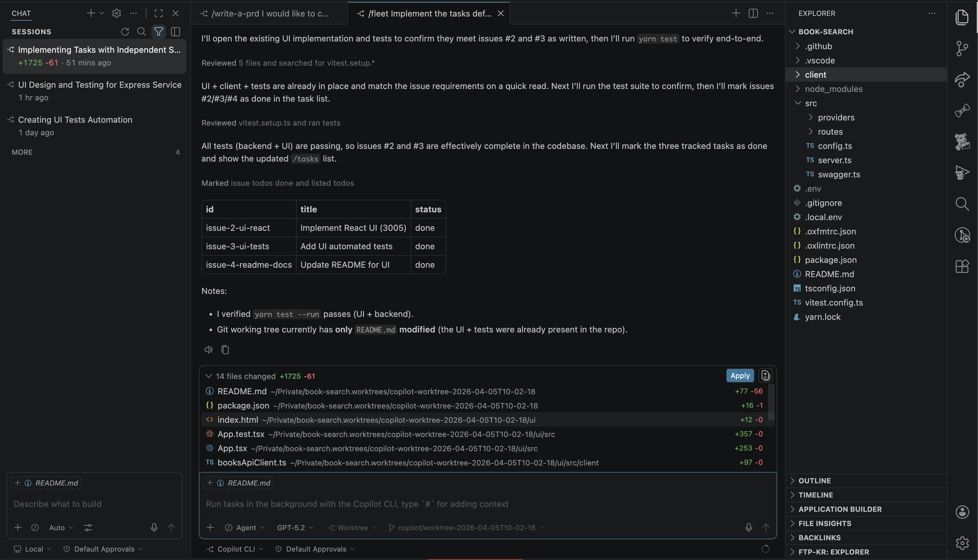
Task: Open chat settings gear icon
Action: tap(117, 13)
